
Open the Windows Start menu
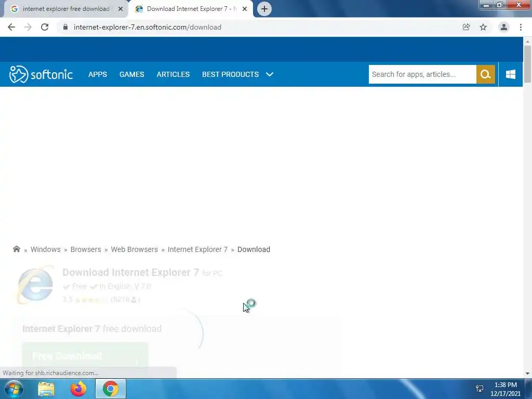click(x=14, y=389)
